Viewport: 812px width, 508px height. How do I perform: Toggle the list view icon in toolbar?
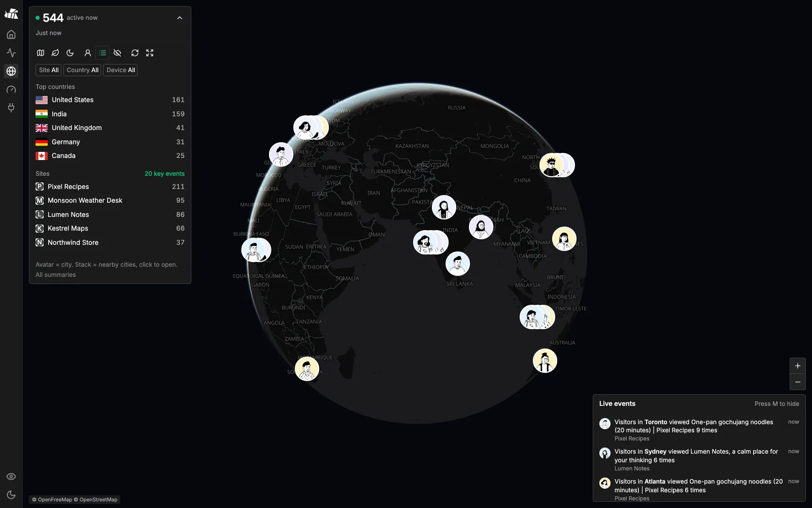(x=103, y=53)
